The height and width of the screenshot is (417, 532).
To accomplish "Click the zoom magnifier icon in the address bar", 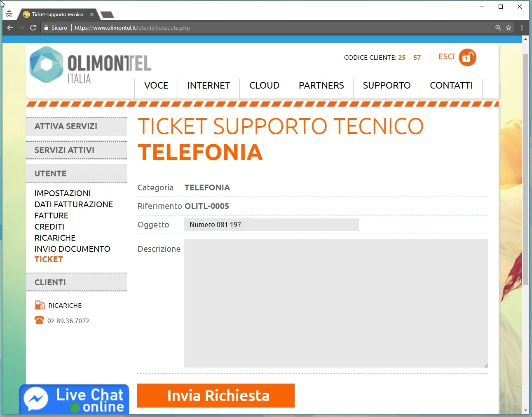I will [x=498, y=28].
